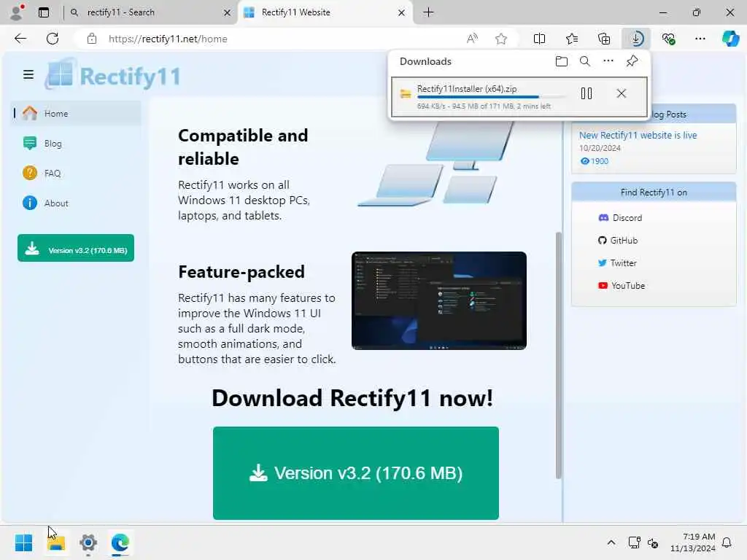The image size is (747, 560).
Task: Open downloads folder from Downloads panel
Action: tap(562, 61)
